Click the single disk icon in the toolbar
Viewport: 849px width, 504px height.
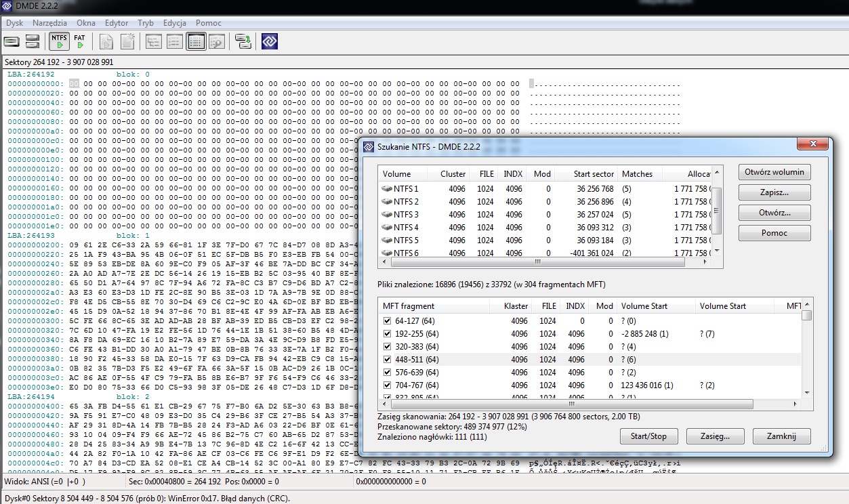pos(12,42)
